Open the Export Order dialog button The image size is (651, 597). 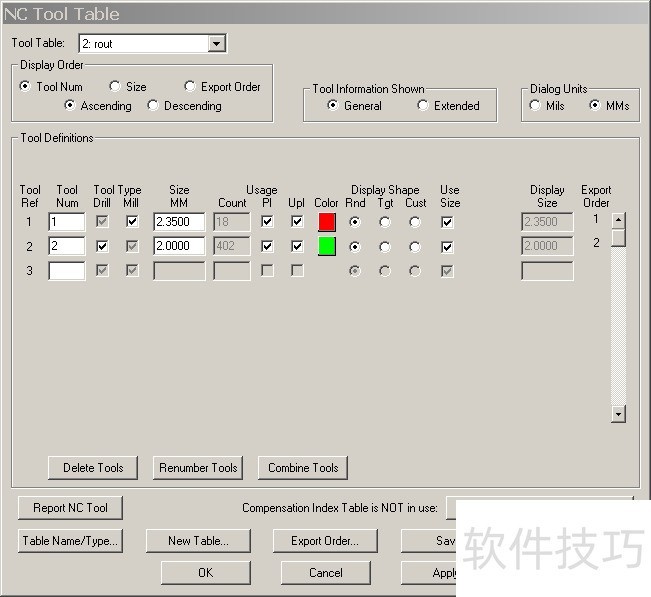click(319, 541)
